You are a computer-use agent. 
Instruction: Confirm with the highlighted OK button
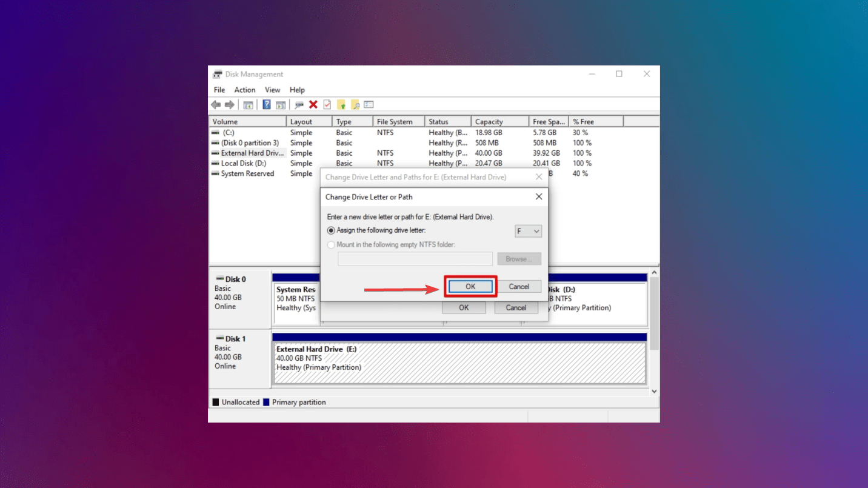pos(470,287)
